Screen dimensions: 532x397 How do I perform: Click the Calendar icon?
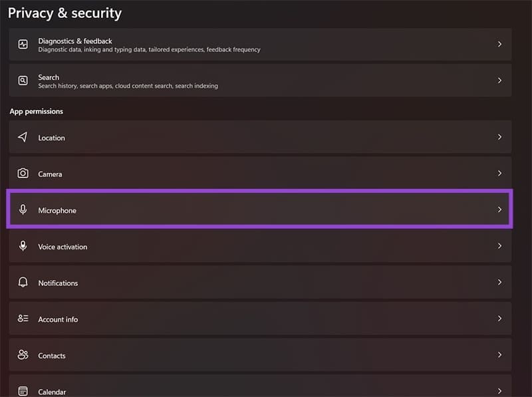23,391
